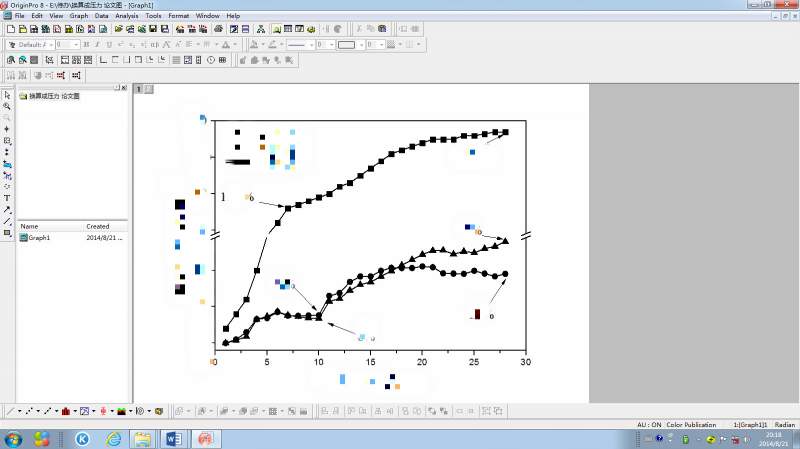800x449 pixels.
Task: Open Project Explorer toolbar icon
Action: pyautogui.click(x=276, y=29)
